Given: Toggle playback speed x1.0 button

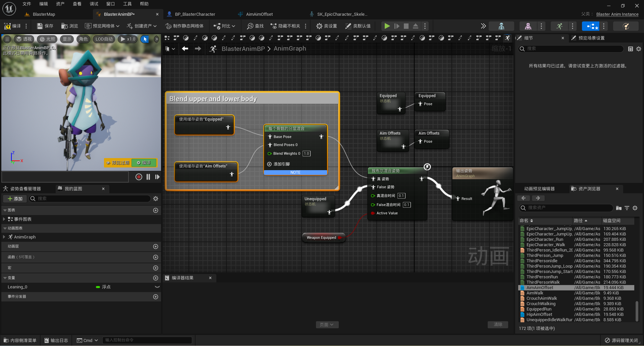Looking at the screenshot, I should pos(128,39).
